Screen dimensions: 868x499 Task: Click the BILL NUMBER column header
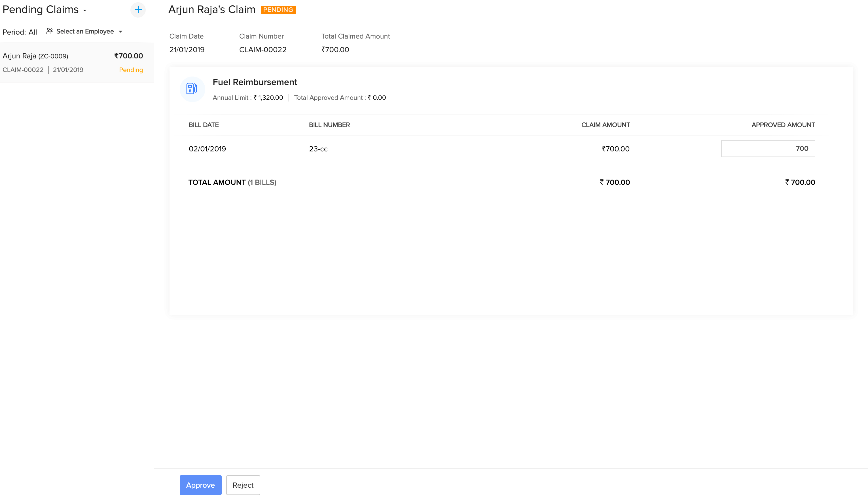(329, 125)
